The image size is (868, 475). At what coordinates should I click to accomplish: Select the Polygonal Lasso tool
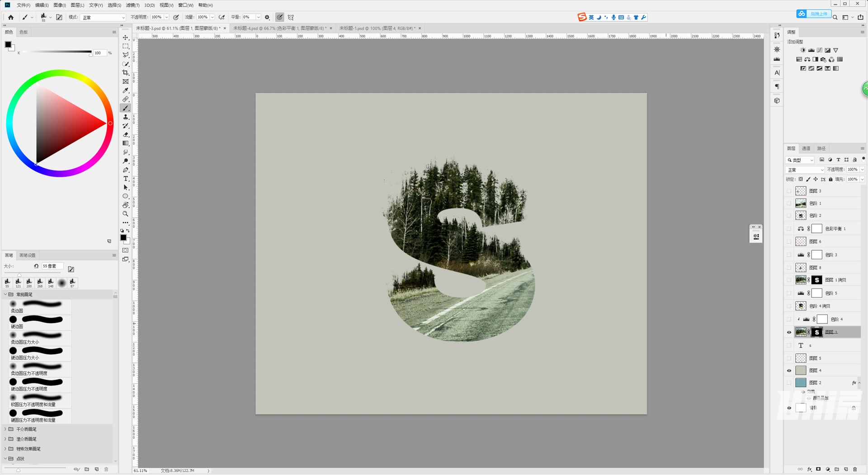coord(126,55)
